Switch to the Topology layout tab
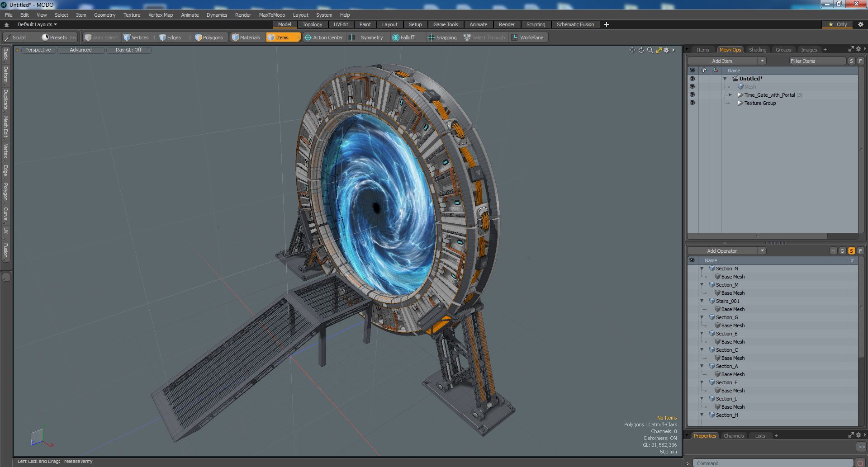Screen dimensions: 868x467 (312, 24)
